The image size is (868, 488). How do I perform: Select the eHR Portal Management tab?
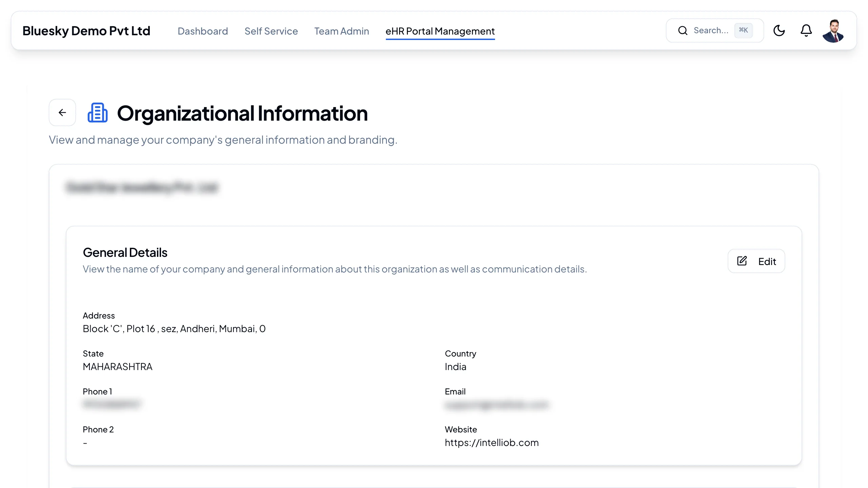[x=440, y=31]
